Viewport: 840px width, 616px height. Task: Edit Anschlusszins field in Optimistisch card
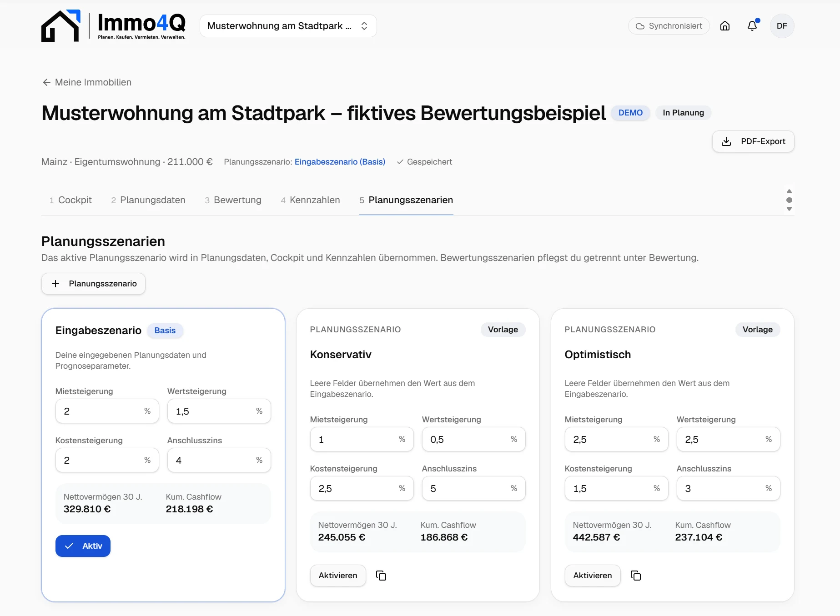pyautogui.click(x=729, y=488)
